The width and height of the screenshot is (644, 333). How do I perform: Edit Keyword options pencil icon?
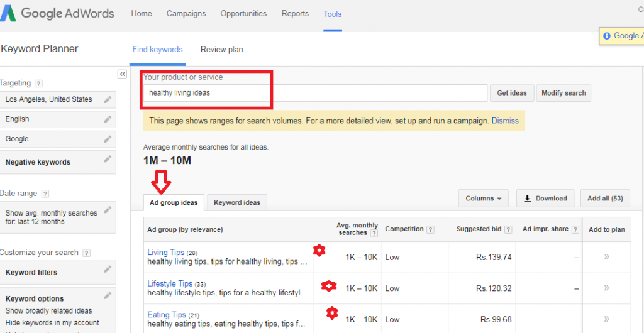coord(108,295)
